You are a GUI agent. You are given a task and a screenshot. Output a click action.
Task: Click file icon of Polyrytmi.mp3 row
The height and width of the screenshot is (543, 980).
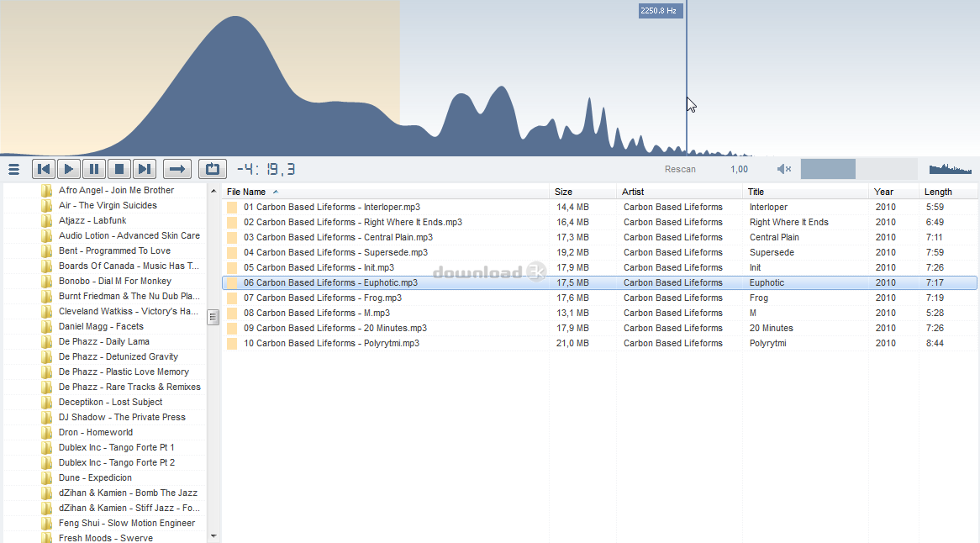[232, 343]
